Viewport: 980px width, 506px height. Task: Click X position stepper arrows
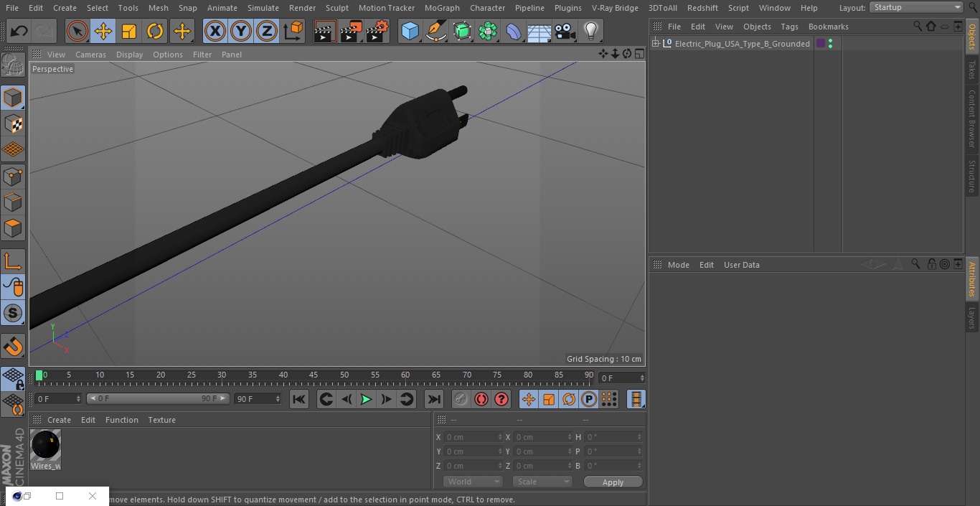tap(500, 437)
